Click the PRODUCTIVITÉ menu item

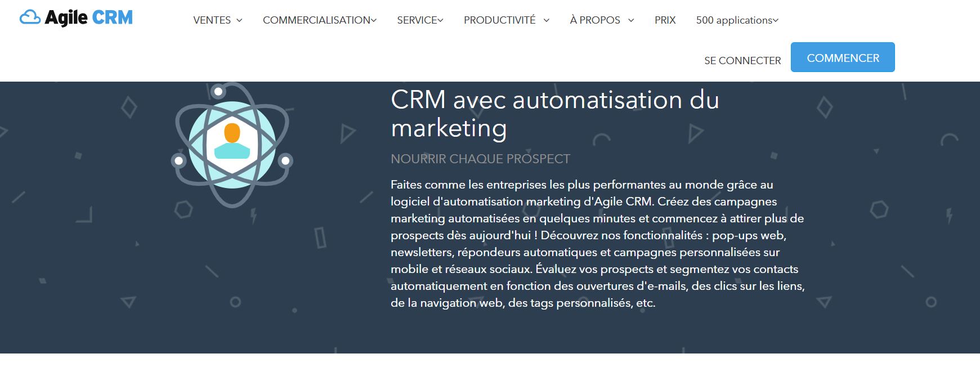click(499, 20)
